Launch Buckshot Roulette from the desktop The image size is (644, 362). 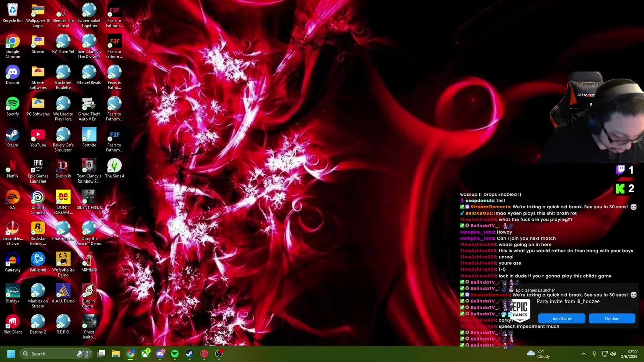pyautogui.click(x=63, y=78)
